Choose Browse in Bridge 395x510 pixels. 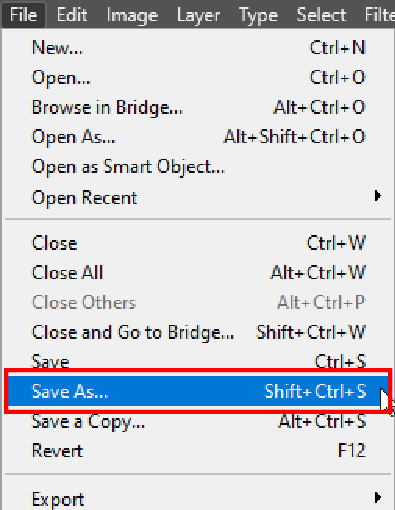coord(198,107)
